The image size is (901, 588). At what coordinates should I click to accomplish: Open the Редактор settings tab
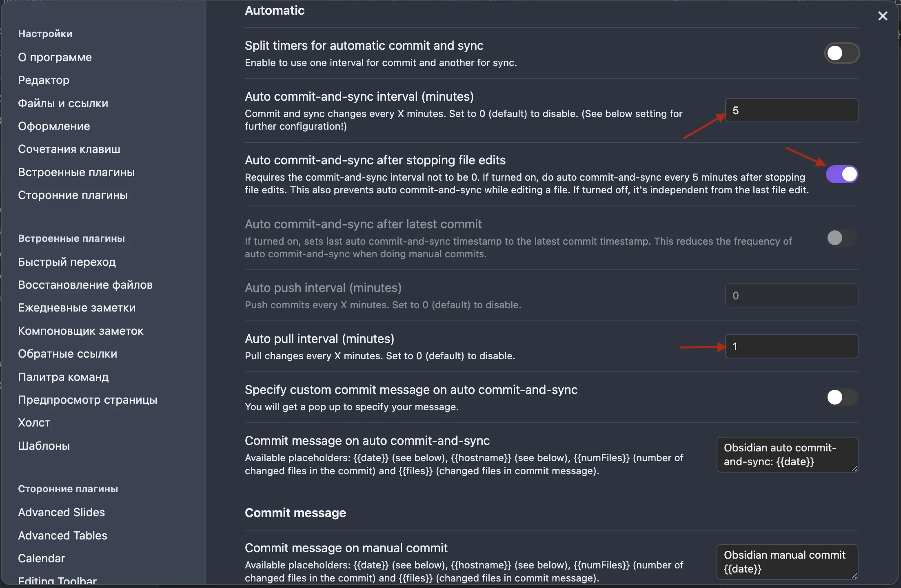[44, 80]
